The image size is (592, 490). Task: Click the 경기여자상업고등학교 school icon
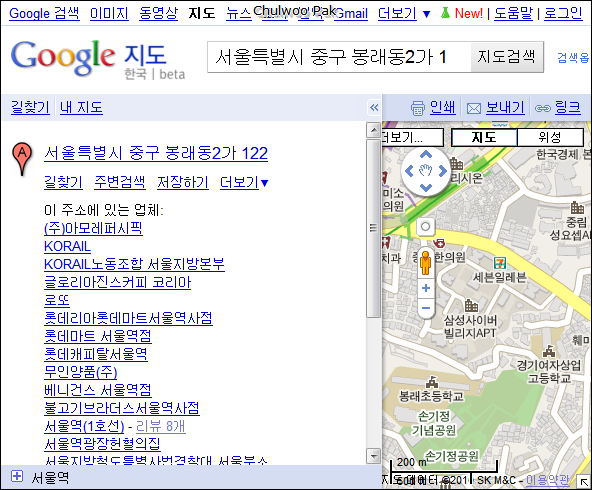pos(549,351)
